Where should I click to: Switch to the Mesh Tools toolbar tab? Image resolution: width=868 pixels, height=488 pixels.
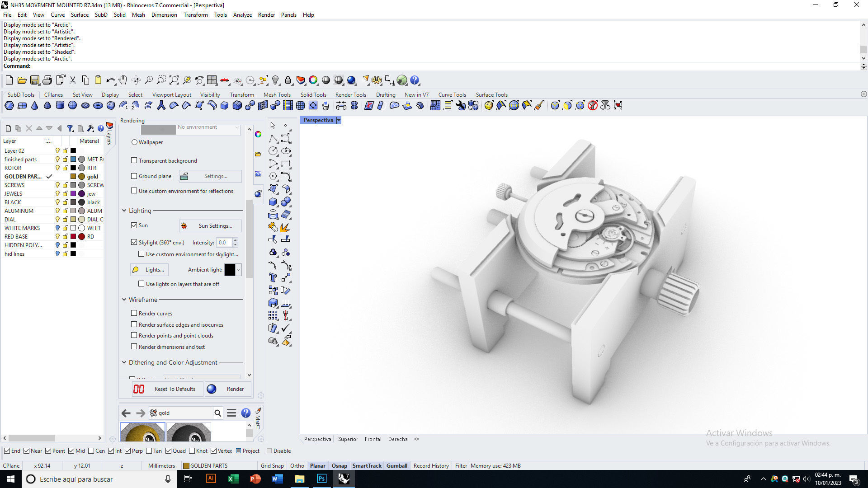point(277,95)
